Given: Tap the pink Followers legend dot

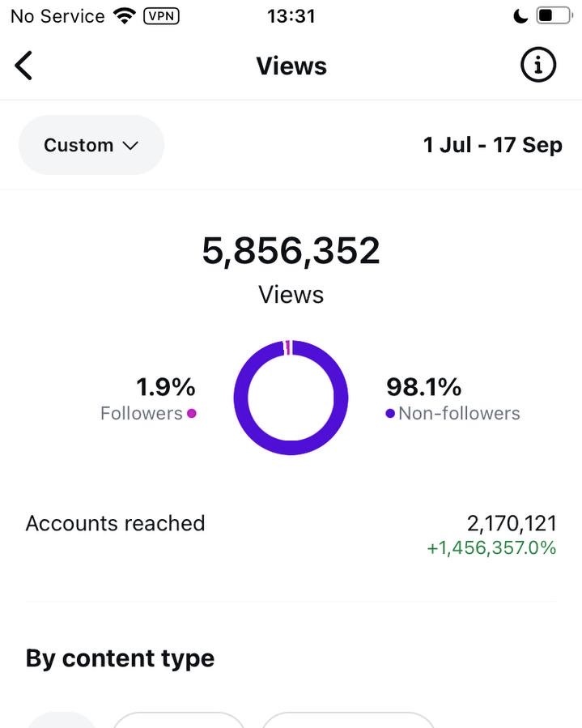Looking at the screenshot, I should click(x=192, y=413).
